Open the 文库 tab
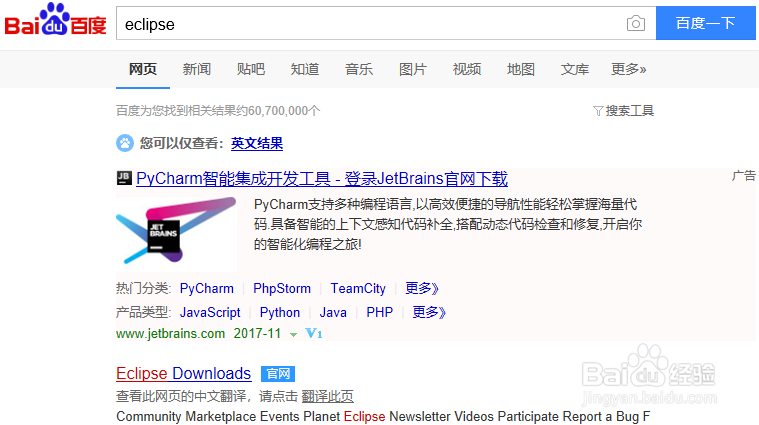 click(575, 69)
